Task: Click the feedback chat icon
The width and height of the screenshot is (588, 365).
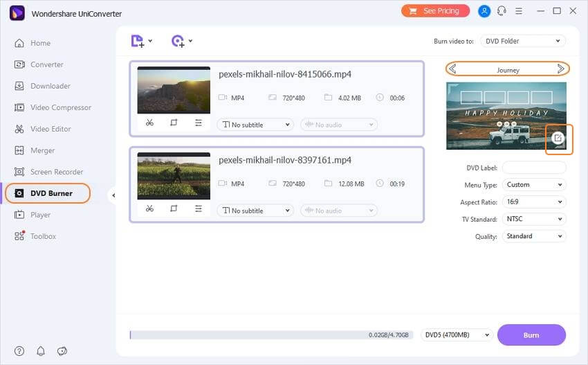Action: tap(62, 351)
